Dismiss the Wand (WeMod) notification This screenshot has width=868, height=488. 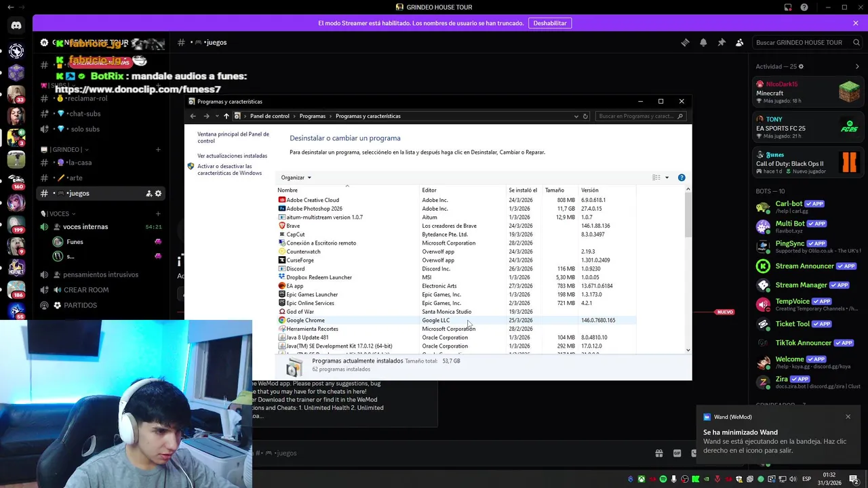pyautogui.click(x=848, y=417)
